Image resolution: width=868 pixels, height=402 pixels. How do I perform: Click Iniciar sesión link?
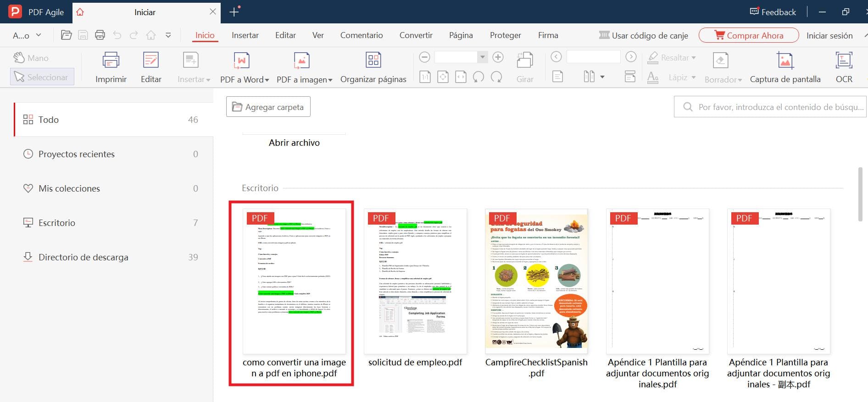[829, 35]
